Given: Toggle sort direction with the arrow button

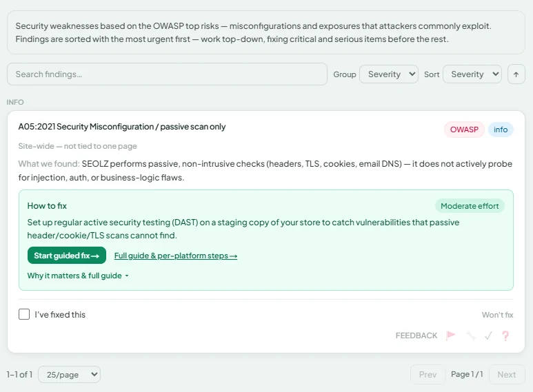Looking at the screenshot, I should click(516, 74).
